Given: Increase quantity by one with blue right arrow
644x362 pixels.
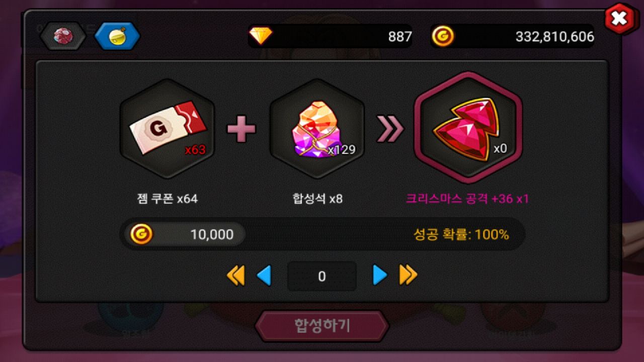Looking at the screenshot, I should click(x=380, y=276).
